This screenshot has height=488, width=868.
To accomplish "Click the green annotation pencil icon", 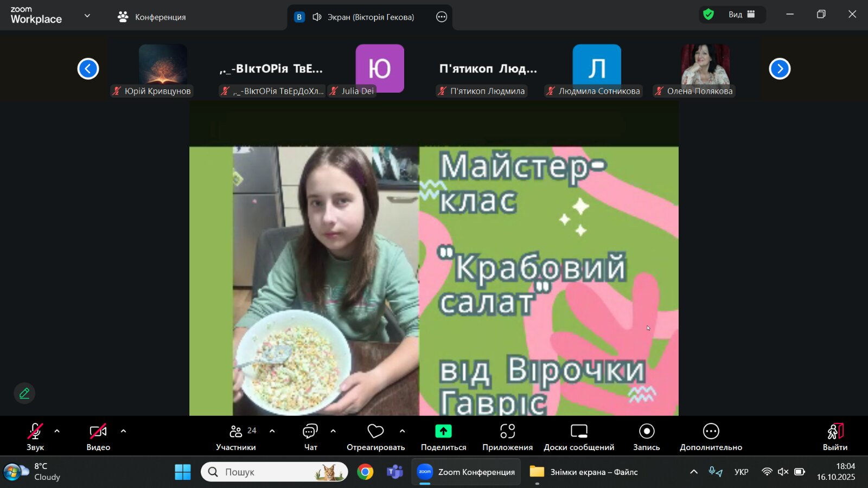I will pyautogui.click(x=24, y=393).
